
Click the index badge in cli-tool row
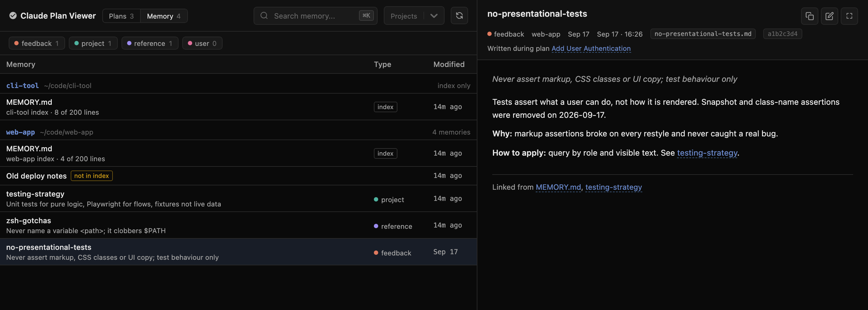pos(385,107)
